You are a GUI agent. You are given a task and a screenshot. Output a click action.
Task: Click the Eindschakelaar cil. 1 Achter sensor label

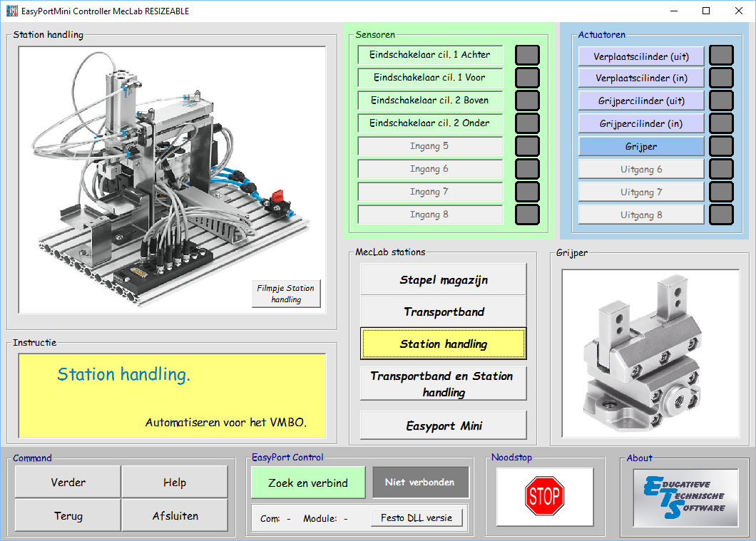point(430,54)
